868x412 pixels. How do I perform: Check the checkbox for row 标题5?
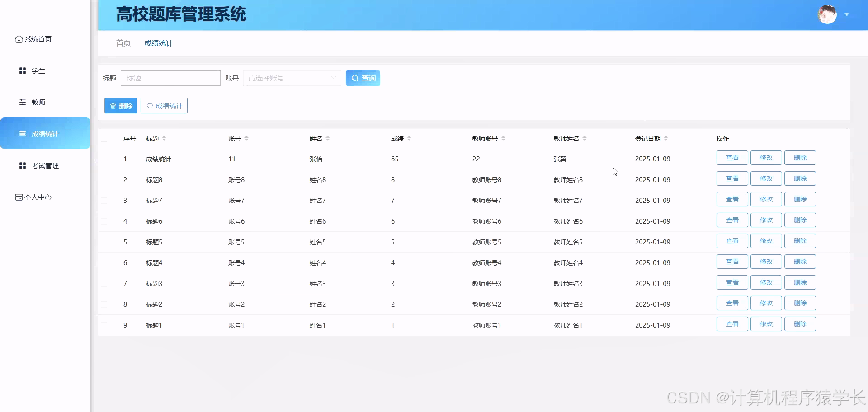tap(104, 242)
